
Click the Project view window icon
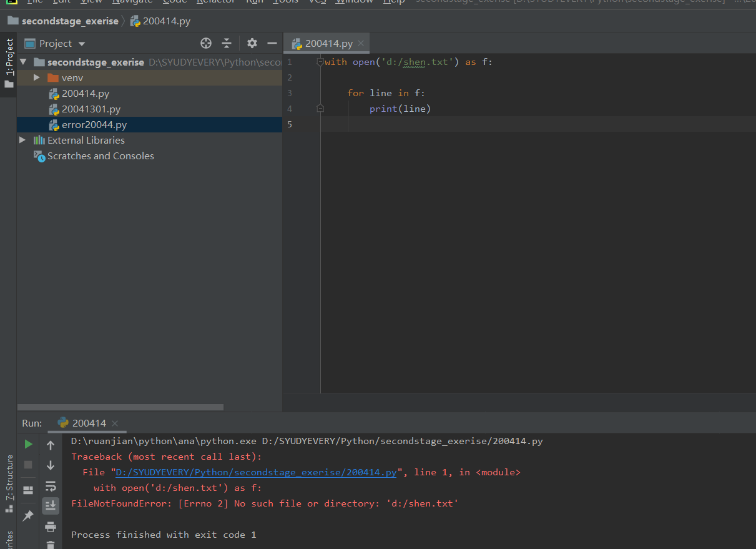coord(29,43)
